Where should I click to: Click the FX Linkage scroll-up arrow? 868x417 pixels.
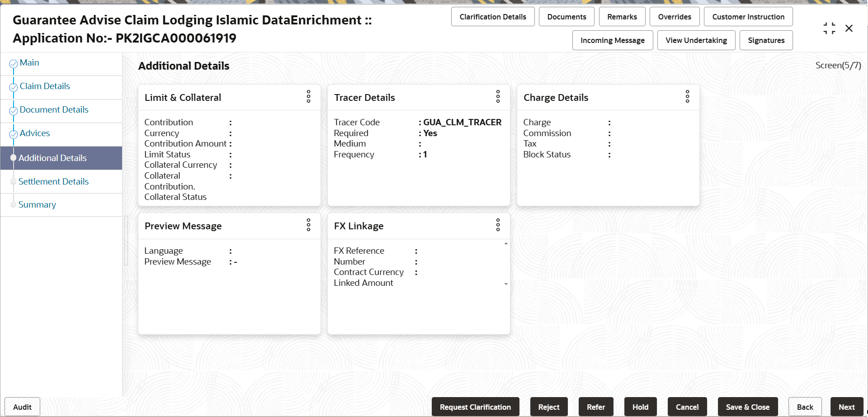coord(506,243)
